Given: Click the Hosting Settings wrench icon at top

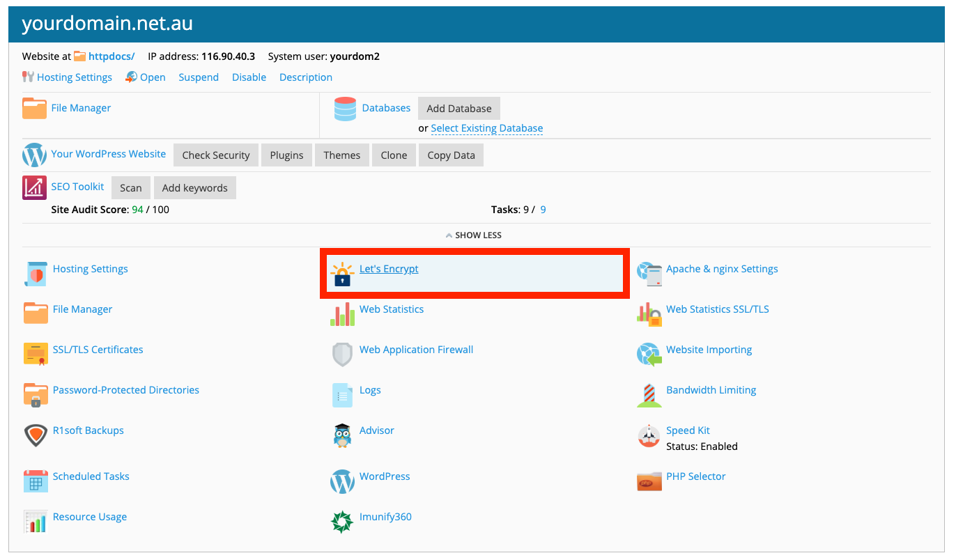Looking at the screenshot, I should tap(28, 77).
